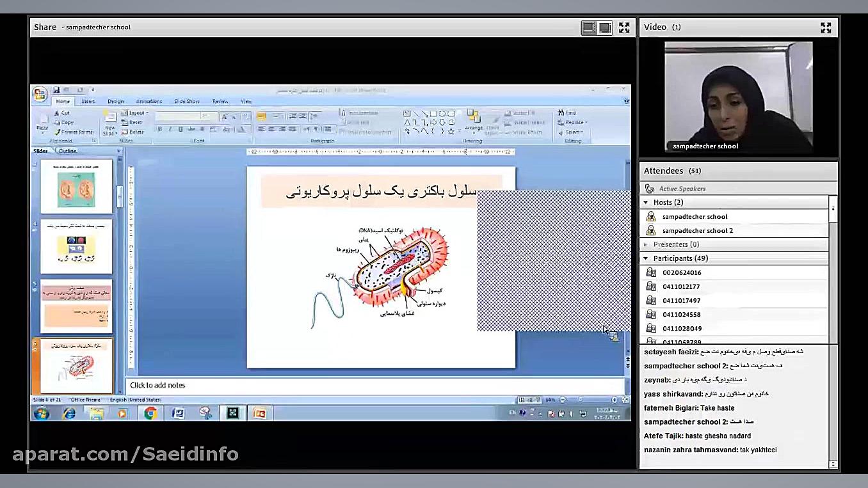Click the Cut command in Clipboard group

[x=62, y=113]
